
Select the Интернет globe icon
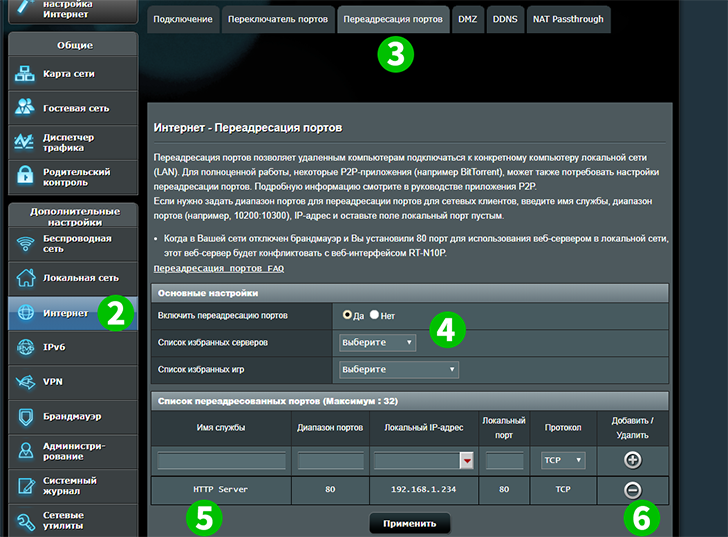click(26, 312)
